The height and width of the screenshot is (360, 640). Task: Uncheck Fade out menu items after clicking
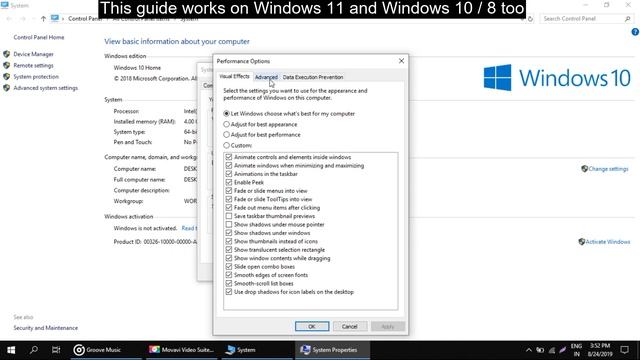(x=229, y=207)
